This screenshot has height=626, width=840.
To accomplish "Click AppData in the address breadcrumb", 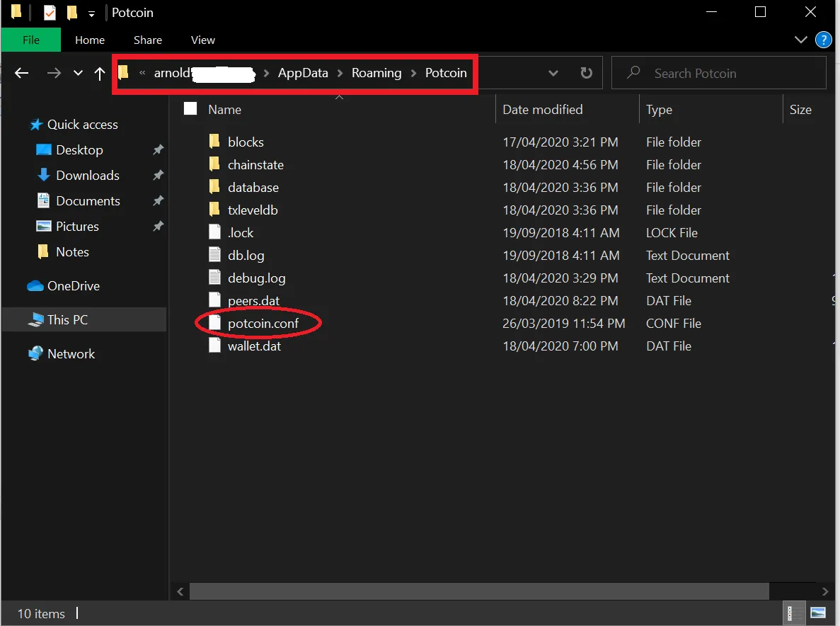I will (x=303, y=73).
